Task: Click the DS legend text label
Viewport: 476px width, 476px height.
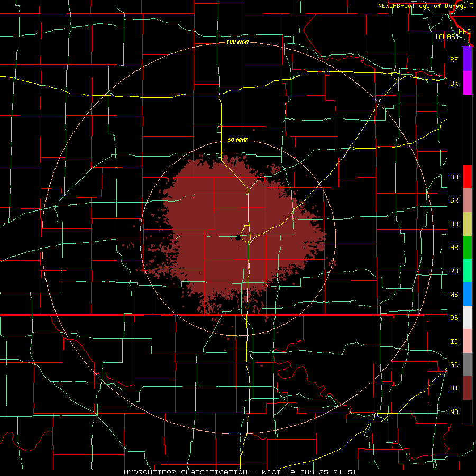Action: 454,318
